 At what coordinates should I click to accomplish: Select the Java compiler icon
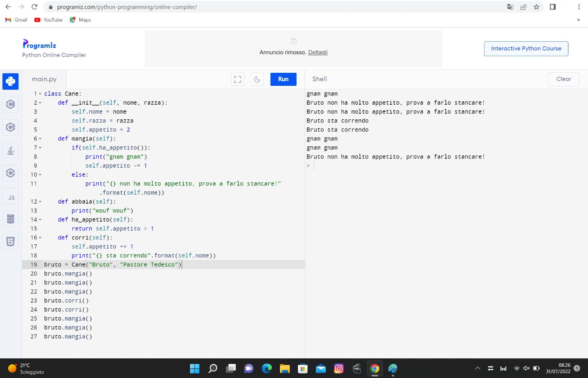tap(10, 150)
